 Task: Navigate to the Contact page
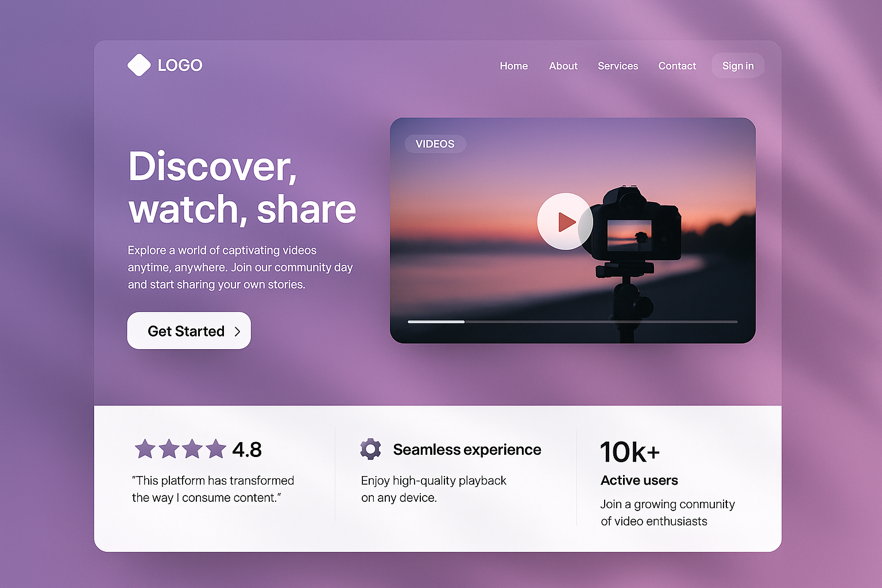point(677,66)
